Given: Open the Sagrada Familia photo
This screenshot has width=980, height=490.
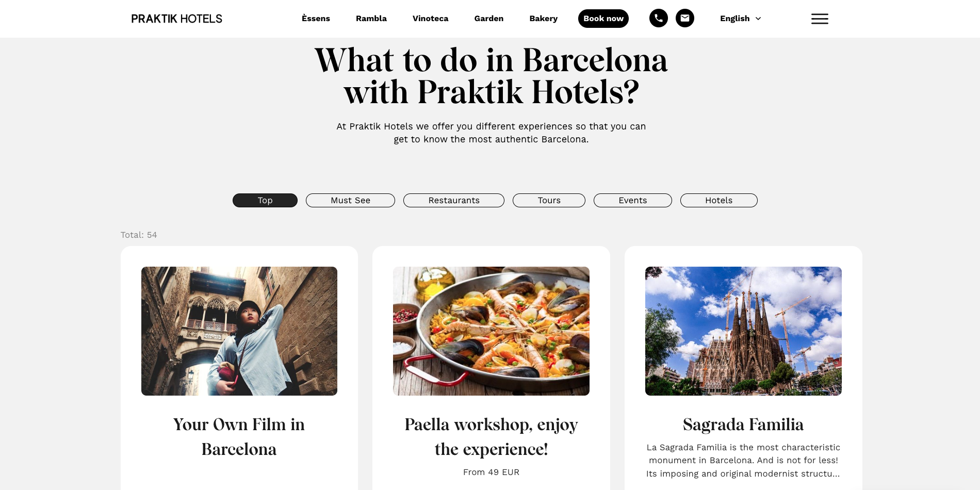Looking at the screenshot, I should pyautogui.click(x=743, y=331).
